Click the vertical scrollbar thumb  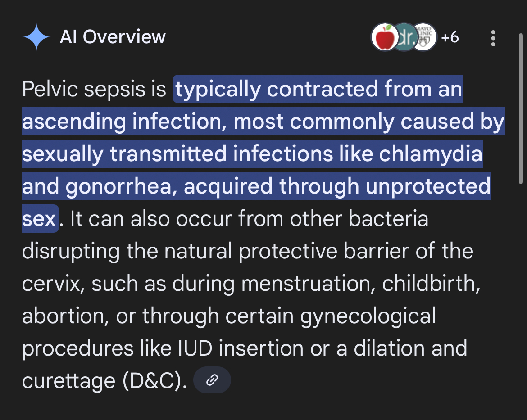pyautogui.click(x=521, y=108)
